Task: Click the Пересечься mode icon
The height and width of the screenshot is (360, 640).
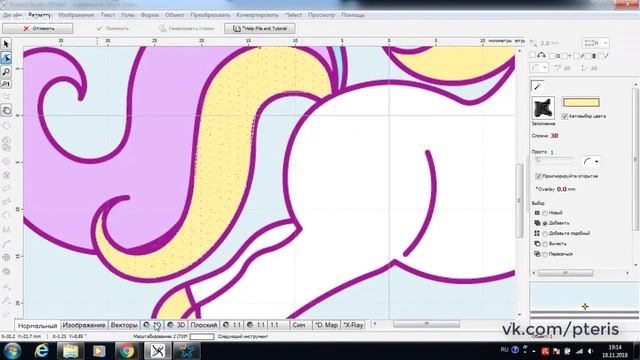Action: click(x=537, y=253)
